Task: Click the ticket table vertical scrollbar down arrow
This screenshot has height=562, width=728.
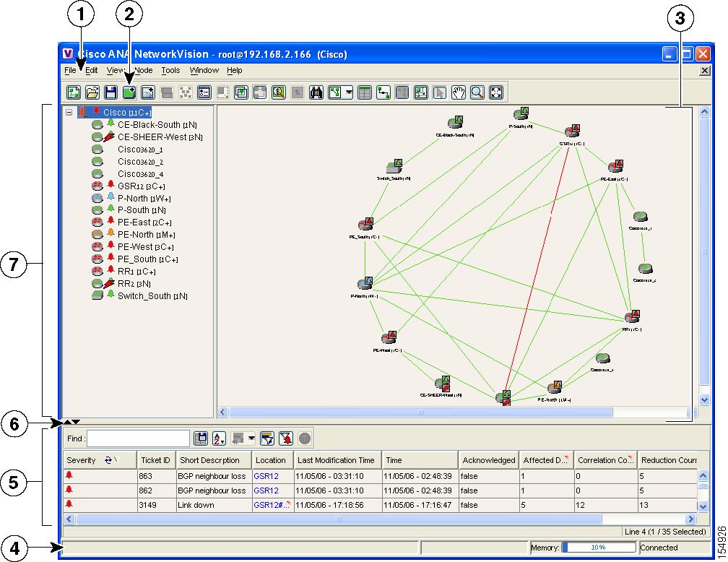Action: click(703, 506)
